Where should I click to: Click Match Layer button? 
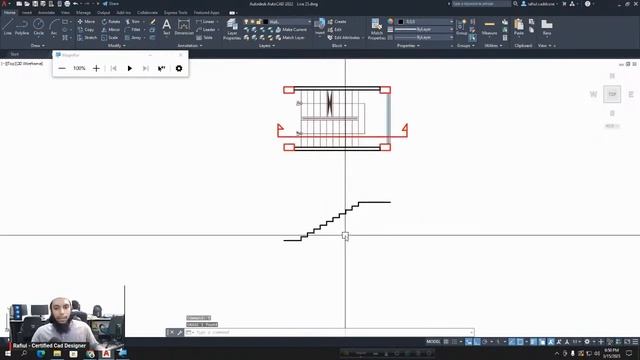290,38
